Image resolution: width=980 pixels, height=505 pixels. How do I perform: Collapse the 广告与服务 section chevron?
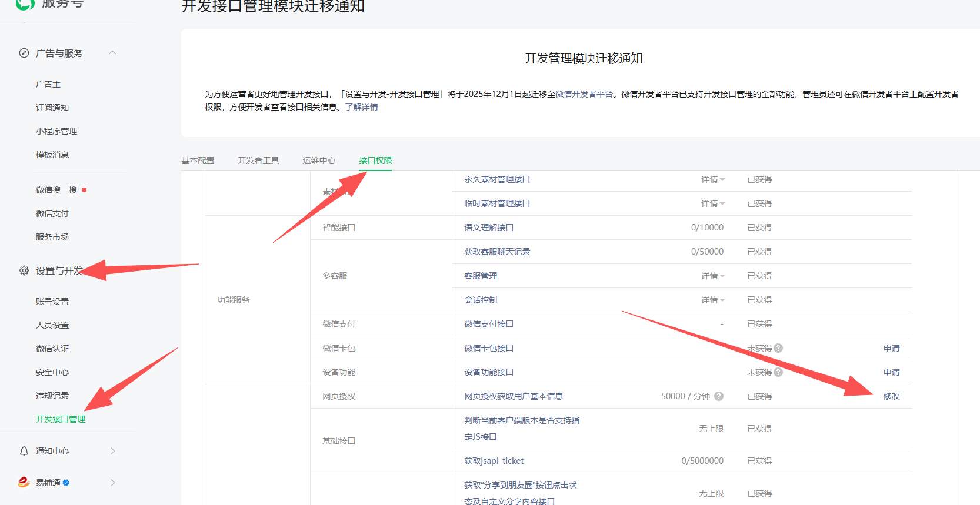112,53
